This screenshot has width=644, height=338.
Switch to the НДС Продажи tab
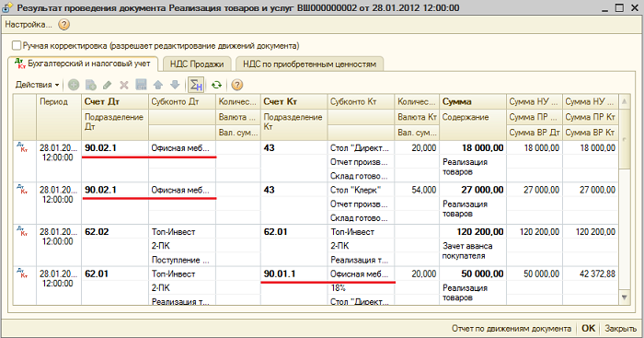click(197, 64)
